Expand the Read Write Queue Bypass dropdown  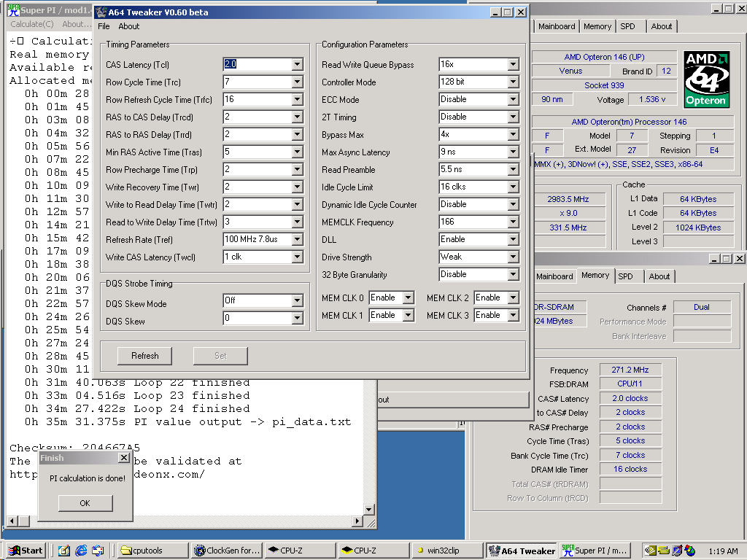click(x=513, y=64)
